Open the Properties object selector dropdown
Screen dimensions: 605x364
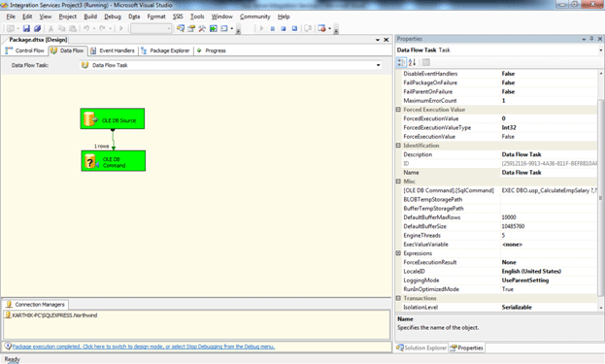[600, 50]
